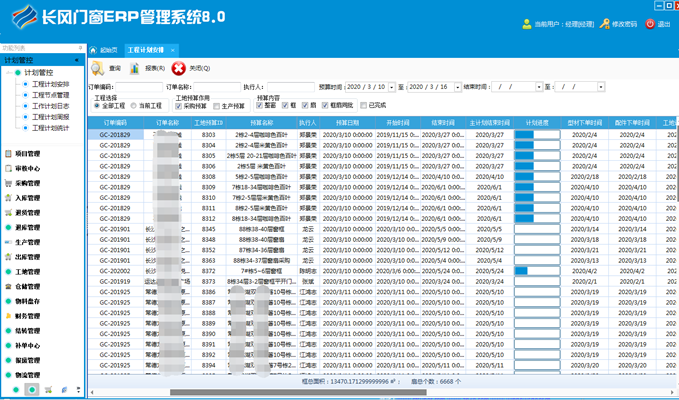Click progress bar in row 8303
This screenshot has width=679, height=400.
pos(537,135)
